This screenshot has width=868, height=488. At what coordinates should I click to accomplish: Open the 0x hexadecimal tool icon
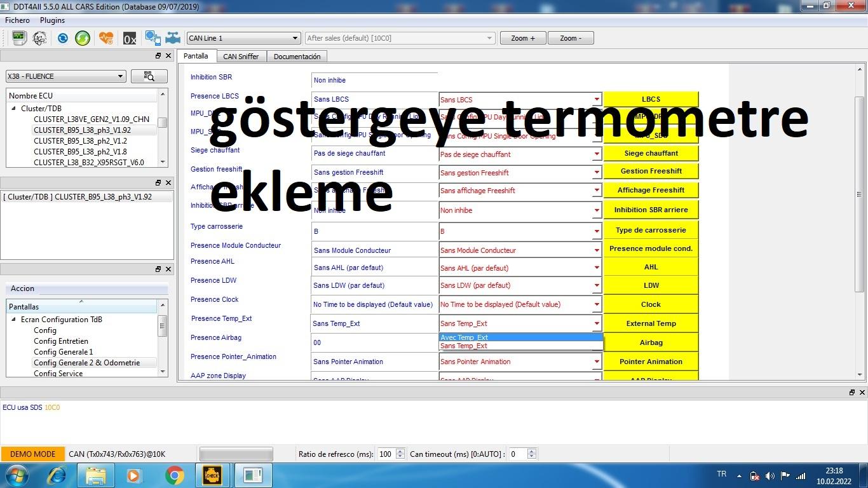point(130,39)
